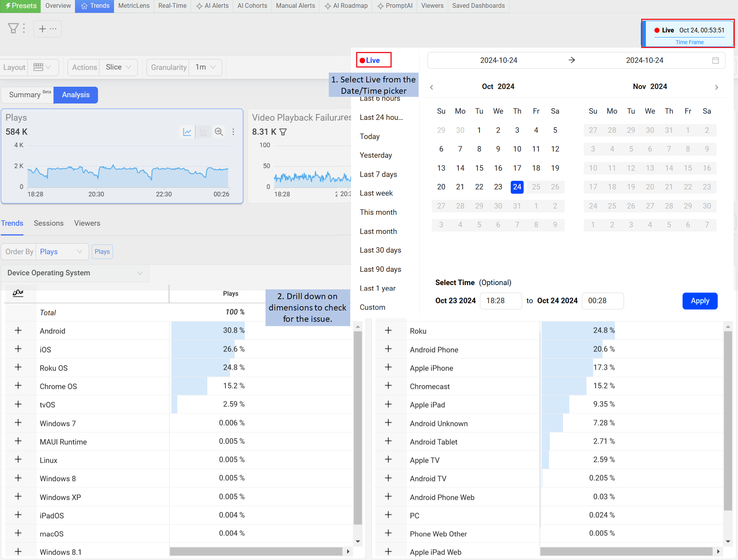Choose Last 30 days preset
The image size is (738, 560).
380,250
